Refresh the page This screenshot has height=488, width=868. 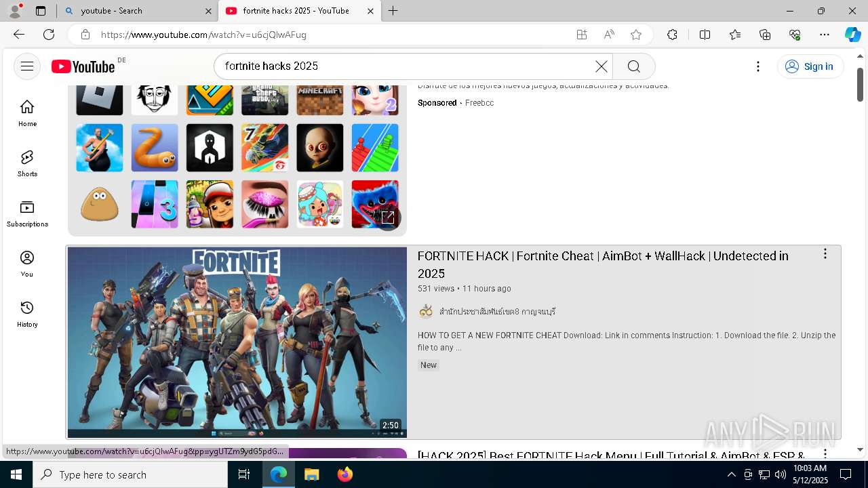(49, 35)
